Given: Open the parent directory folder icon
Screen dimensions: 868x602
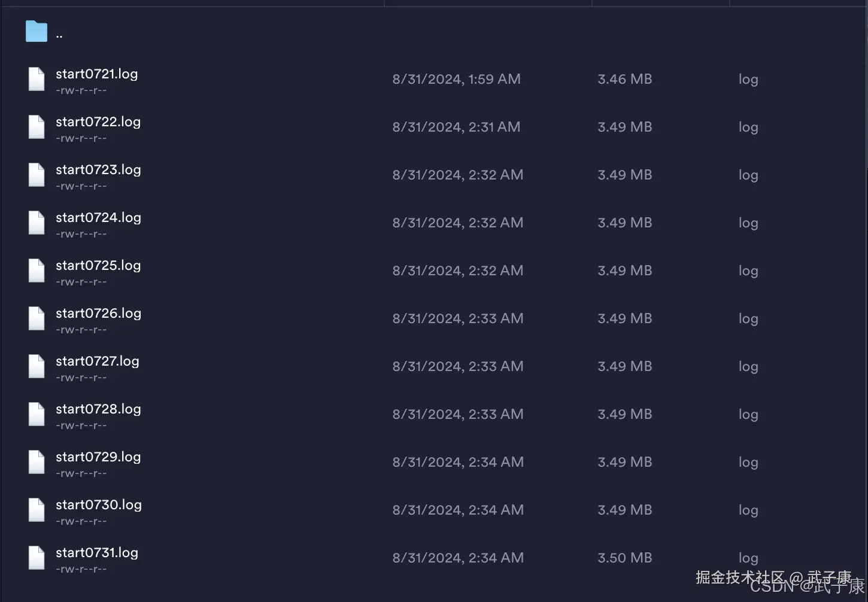Looking at the screenshot, I should (36, 31).
